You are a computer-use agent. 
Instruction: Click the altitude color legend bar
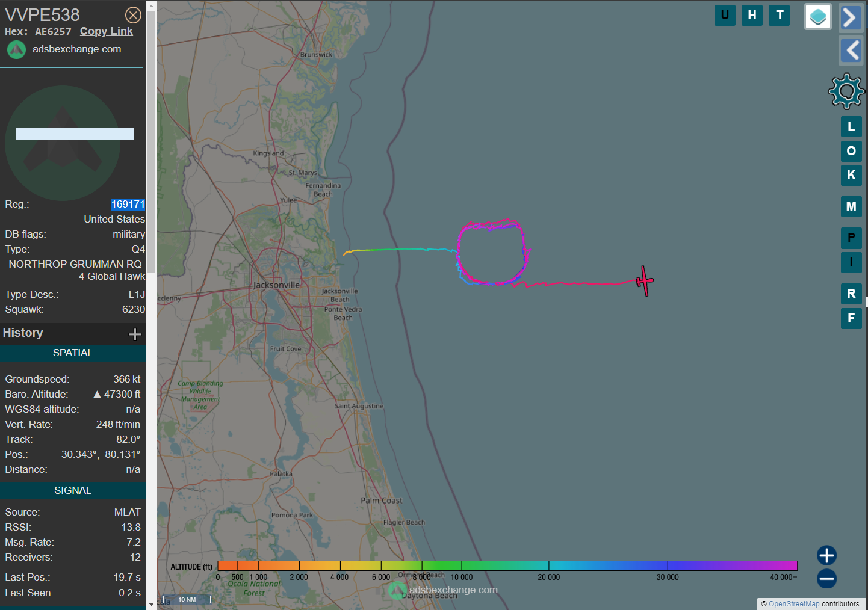[507, 566]
